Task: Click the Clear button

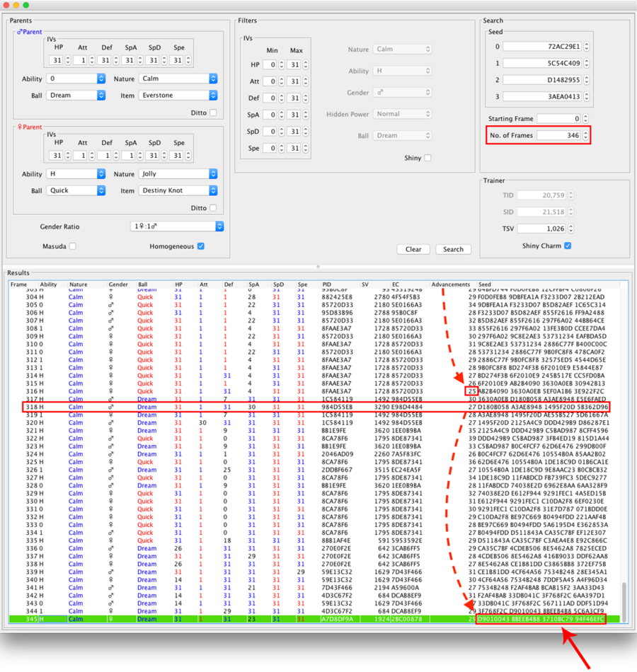Action: click(x=413, y=250)
